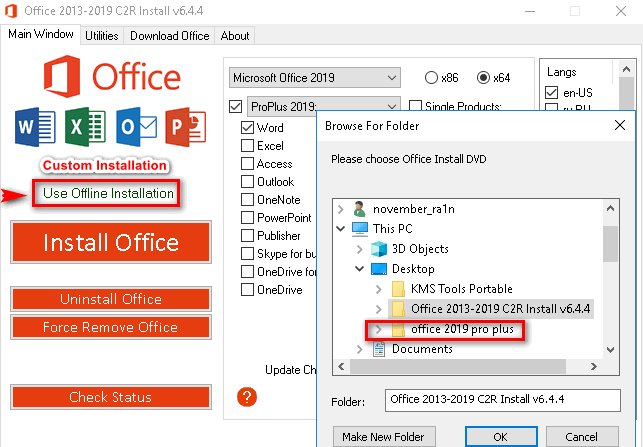The image size is (643, 447).
Task: Enable the Single Products checkbox
Action: [415, 106]
